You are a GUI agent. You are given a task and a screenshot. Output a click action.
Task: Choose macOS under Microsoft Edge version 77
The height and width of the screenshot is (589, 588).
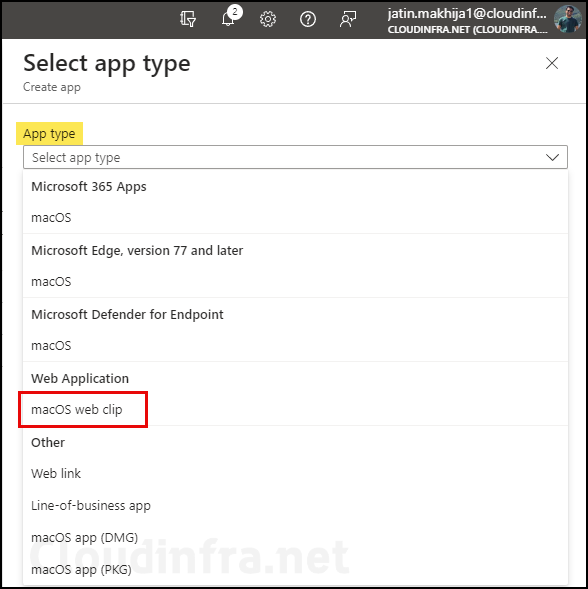pyautogui.click(x=295, y=281)
